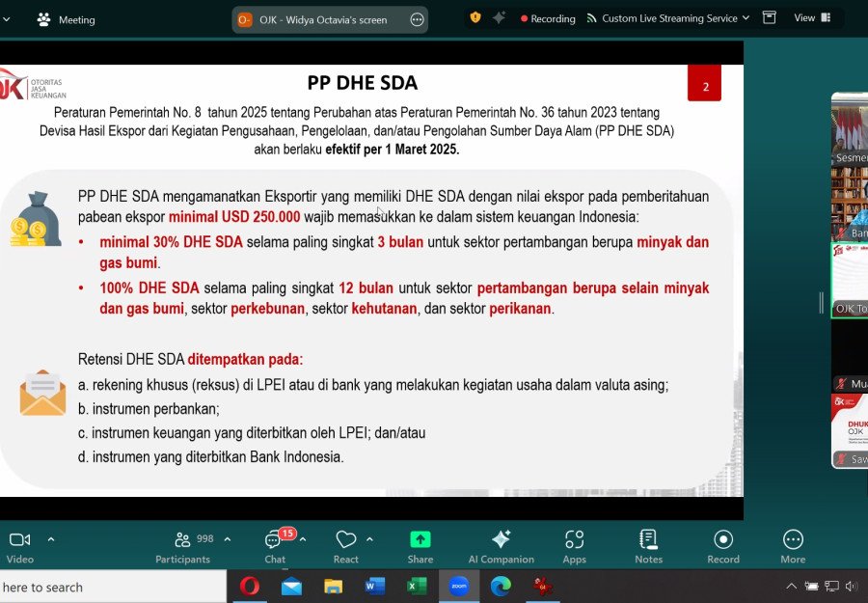Open Mail app from taskbar
The height and width of the screenshot is (603, 868).
291,587
